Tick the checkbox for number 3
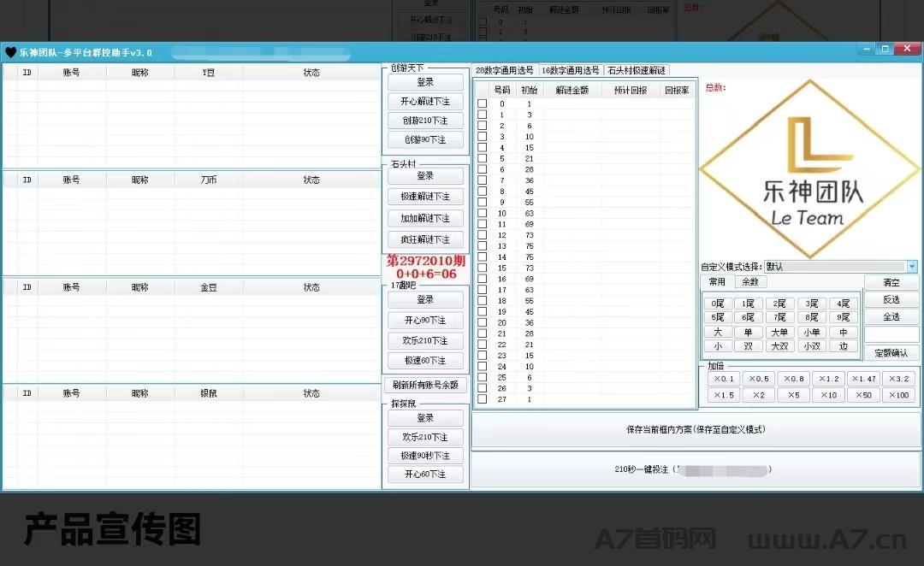This screenshot has height=566, width=924. tap(482, 137)
